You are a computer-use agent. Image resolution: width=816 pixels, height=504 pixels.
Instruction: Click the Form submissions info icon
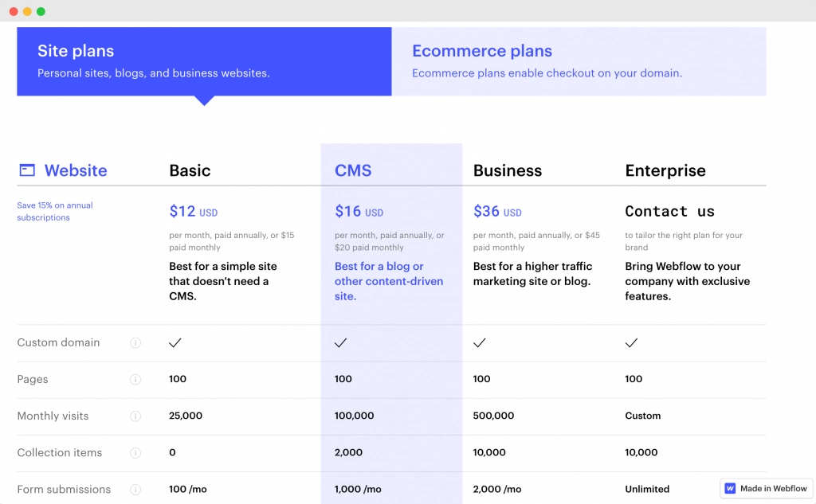[135, 490]
